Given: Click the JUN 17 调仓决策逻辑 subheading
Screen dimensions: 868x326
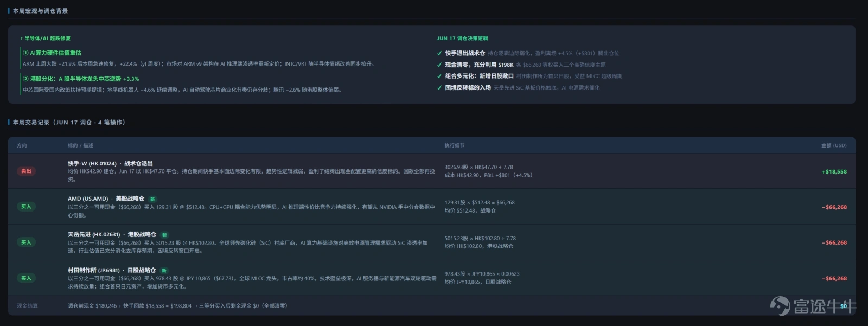Looking at the screenshot, I should (x=462, y=39).
